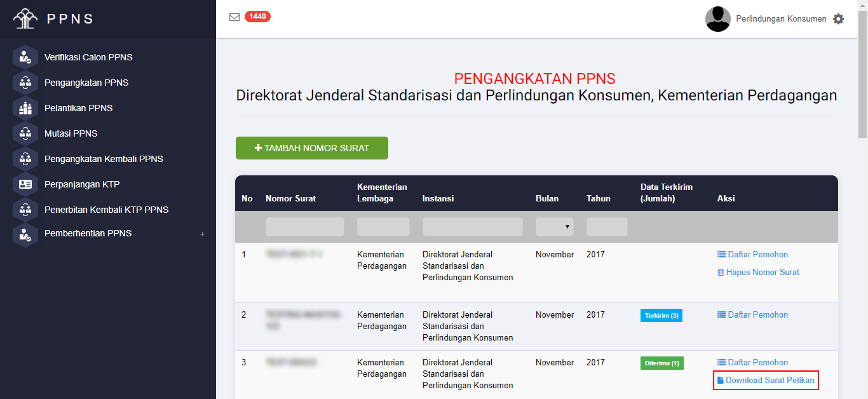Click the Perpanjangan KTP card icon
The width and height of the screenshot is (868, 399).
[25, 184]
